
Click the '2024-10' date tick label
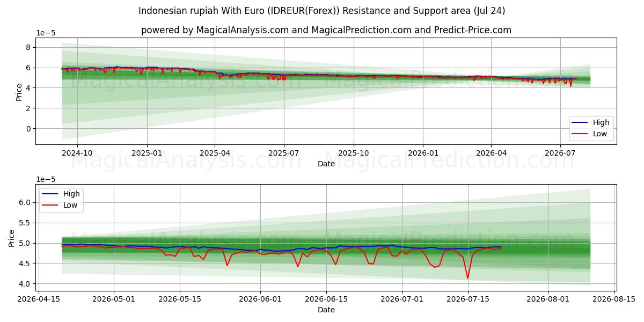click(x=77, y=153)
